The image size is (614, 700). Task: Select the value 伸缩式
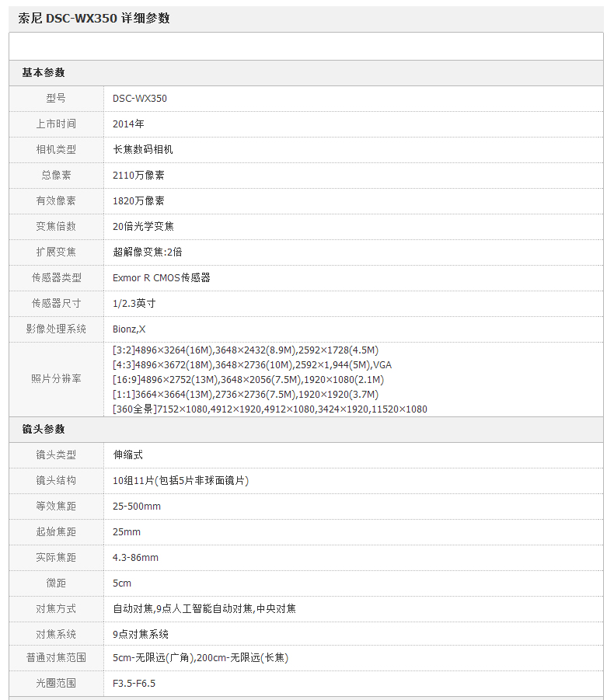128,455
